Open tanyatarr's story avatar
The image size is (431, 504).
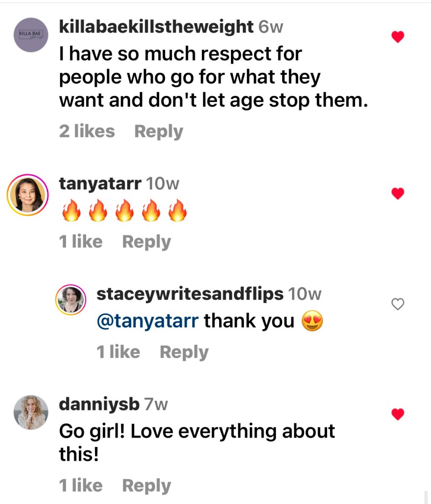coord(28,194)
